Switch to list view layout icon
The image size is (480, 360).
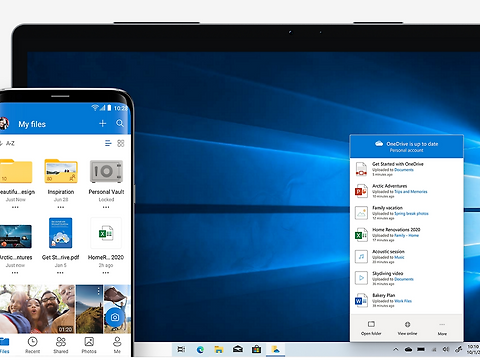point(108,143)
